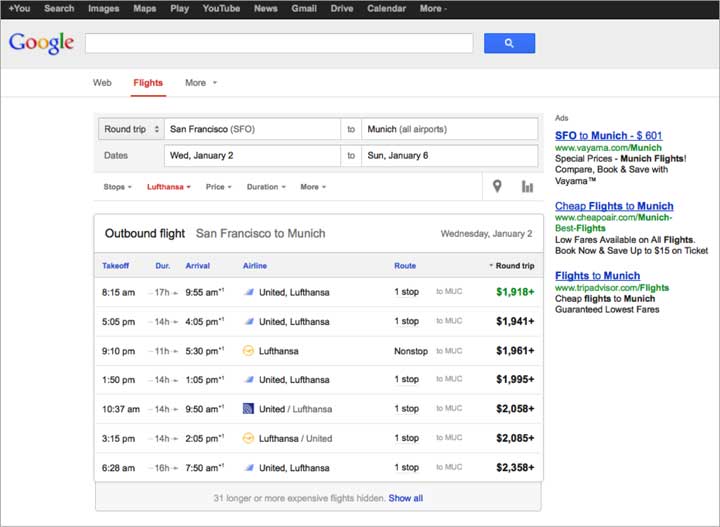Click the airline logo on the 1:50 pm flight
The height and width of the screenshot is (527, 720).
[x=248, y=380]
